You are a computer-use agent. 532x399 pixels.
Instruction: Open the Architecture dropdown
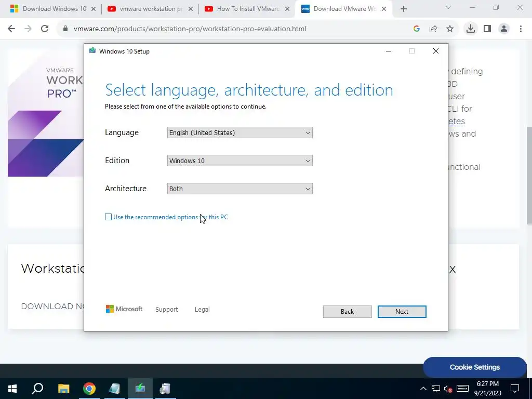[240, 189]
